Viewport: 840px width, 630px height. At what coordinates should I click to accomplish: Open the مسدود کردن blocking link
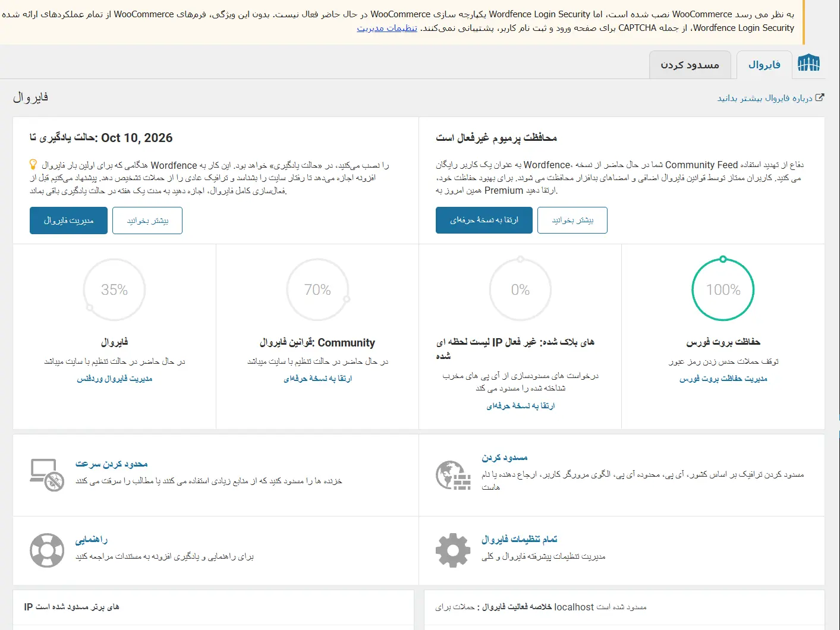pyautogui.click(x=505, y=458)
